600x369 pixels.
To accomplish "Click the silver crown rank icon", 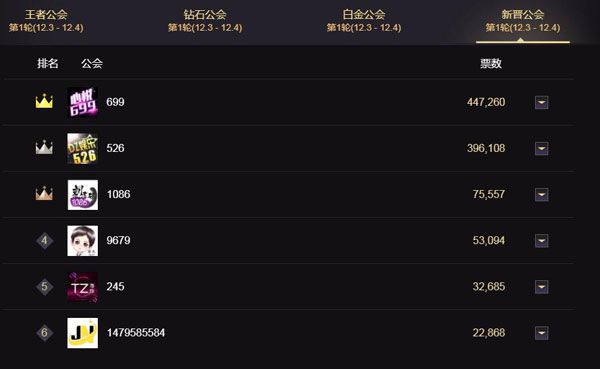I will (x=44, y=147).
